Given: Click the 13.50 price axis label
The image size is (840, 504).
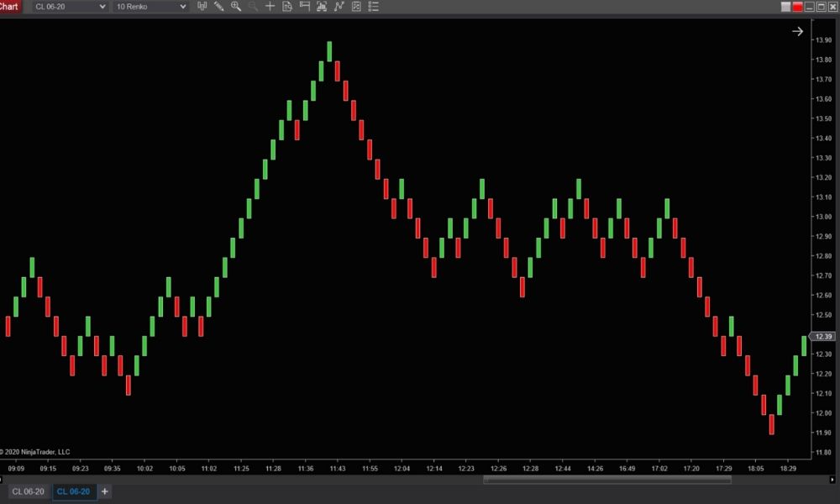Looking at the screenshot, I should pos(823,119).
